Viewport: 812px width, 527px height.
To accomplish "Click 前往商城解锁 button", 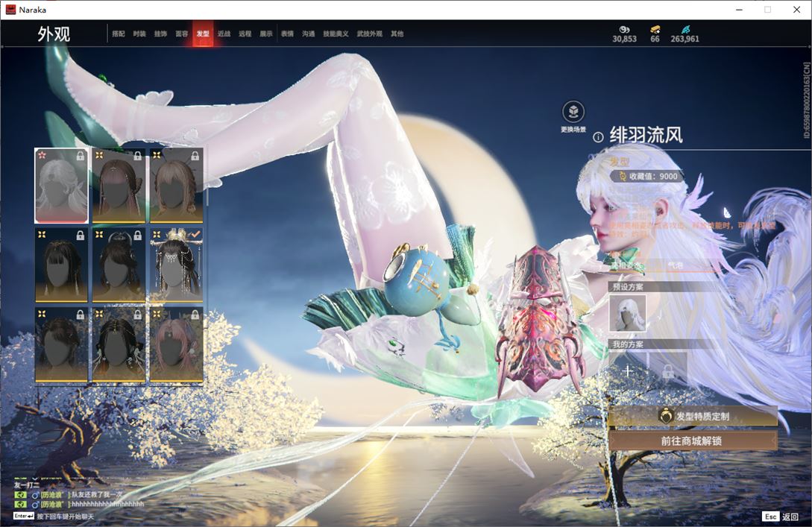I will point(693,441).
